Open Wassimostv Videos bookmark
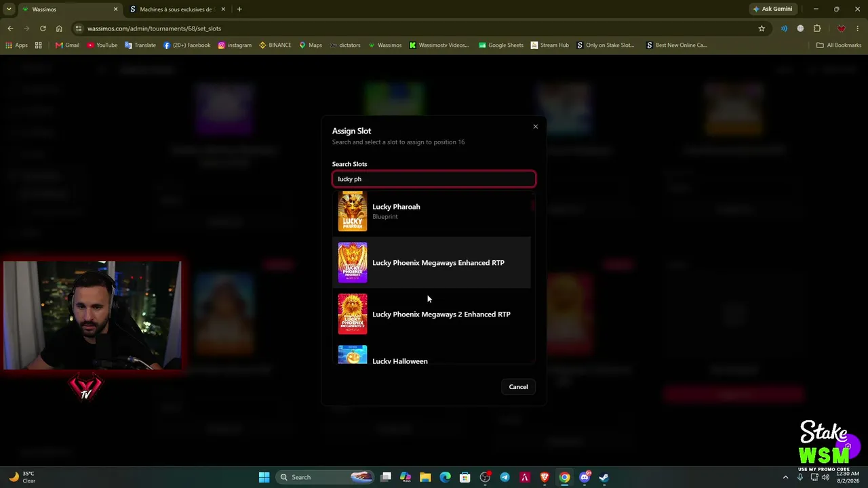Screen dimensions: 868x488 [439, 45]
